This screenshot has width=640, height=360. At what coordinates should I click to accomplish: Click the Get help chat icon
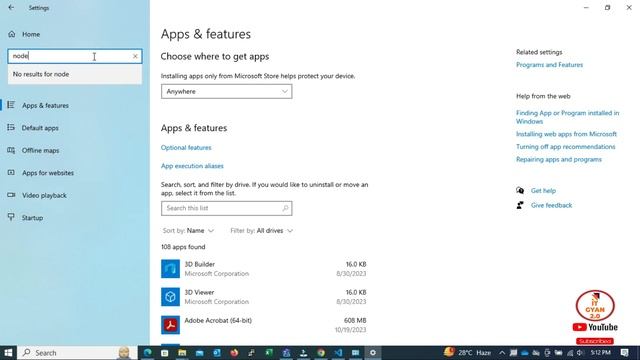coord(520,190)
